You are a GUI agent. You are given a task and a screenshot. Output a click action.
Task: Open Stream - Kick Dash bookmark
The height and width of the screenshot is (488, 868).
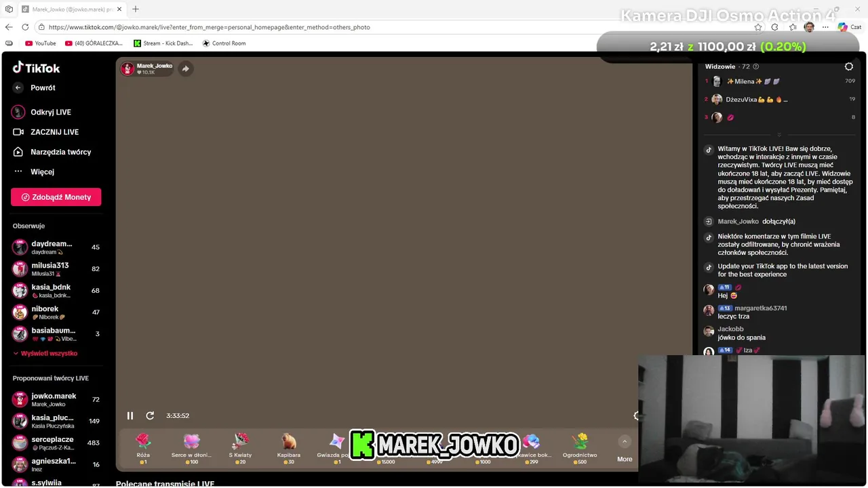pos(163,43)
